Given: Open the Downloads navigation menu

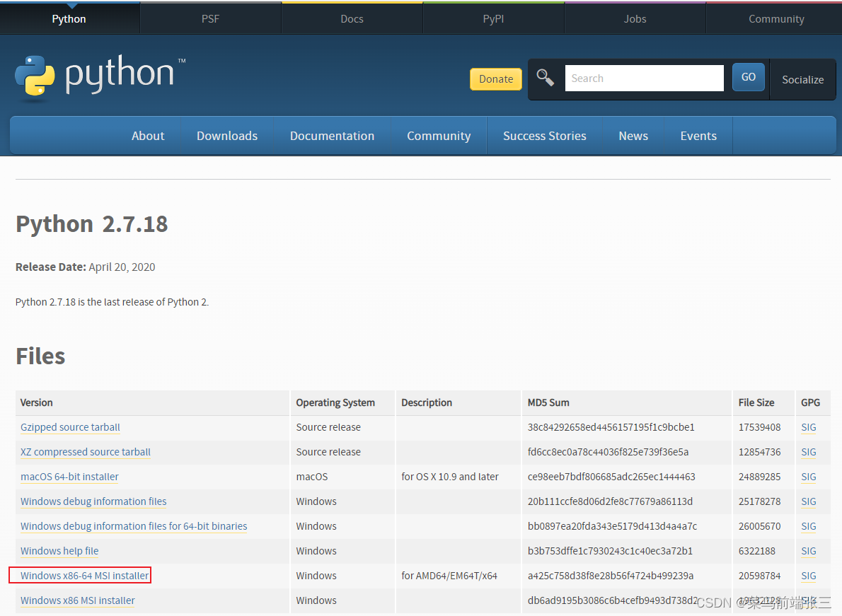Looking at the screenshot, I should (227, 136).
